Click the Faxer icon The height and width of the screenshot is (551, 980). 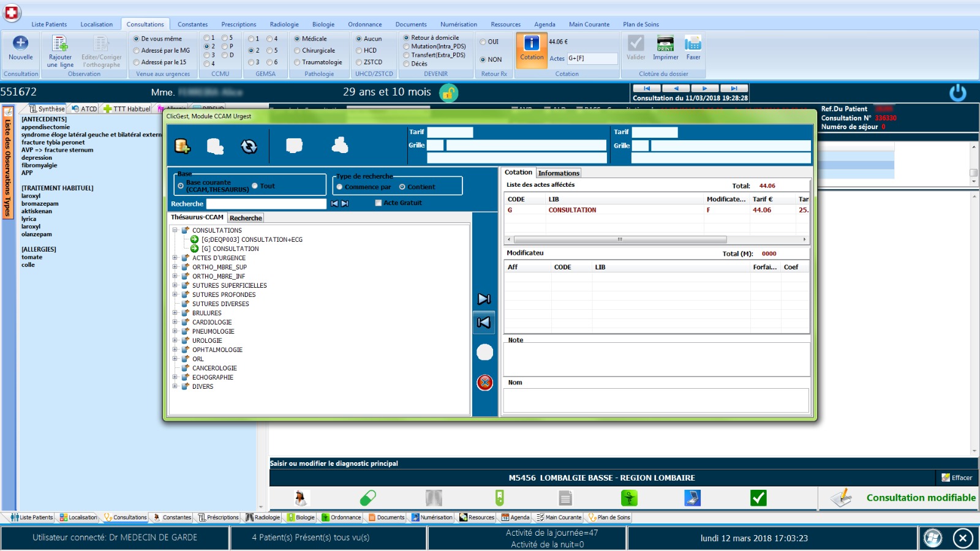click(693, 43)
